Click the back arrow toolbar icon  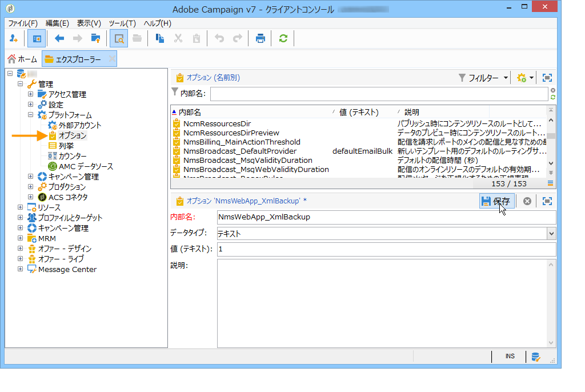(59, 38)
